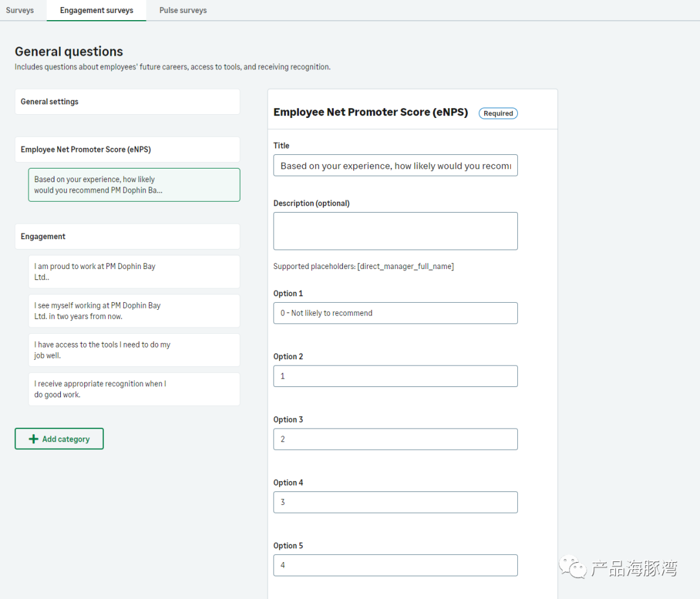Image resolution: width=700 pixels, height=599 pixels.
Task: Open 'I see myself working' question
Action: pos(134,311)
